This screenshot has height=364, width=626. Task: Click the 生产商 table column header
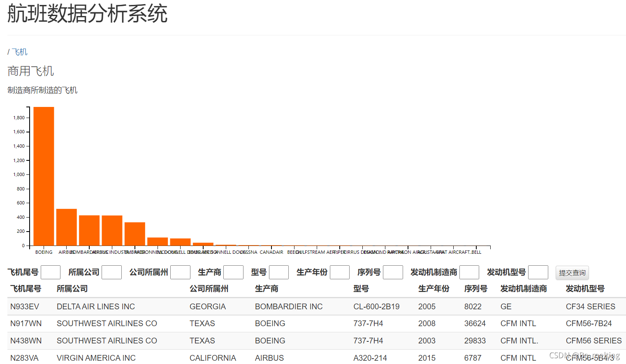click(267, 289)
